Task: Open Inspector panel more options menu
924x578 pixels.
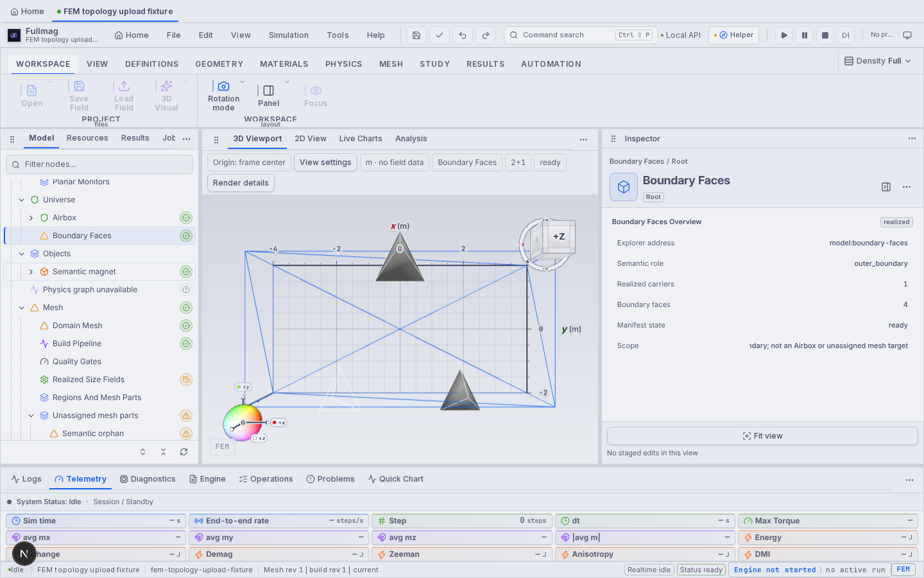Action: click(x=912, y=139)
